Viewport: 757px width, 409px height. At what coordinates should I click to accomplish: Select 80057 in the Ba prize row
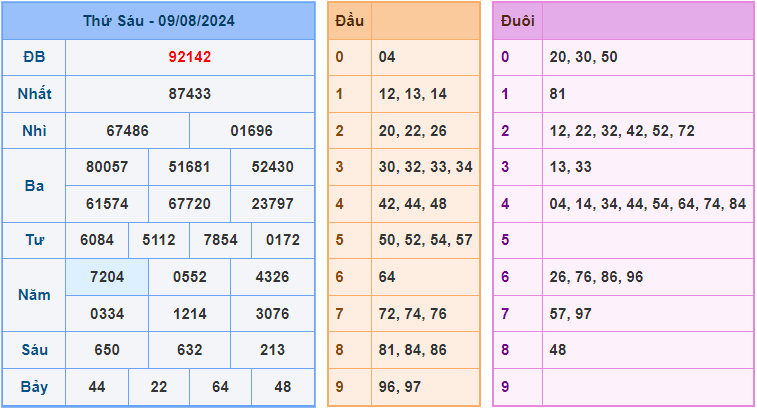click(x=107, y=167)
